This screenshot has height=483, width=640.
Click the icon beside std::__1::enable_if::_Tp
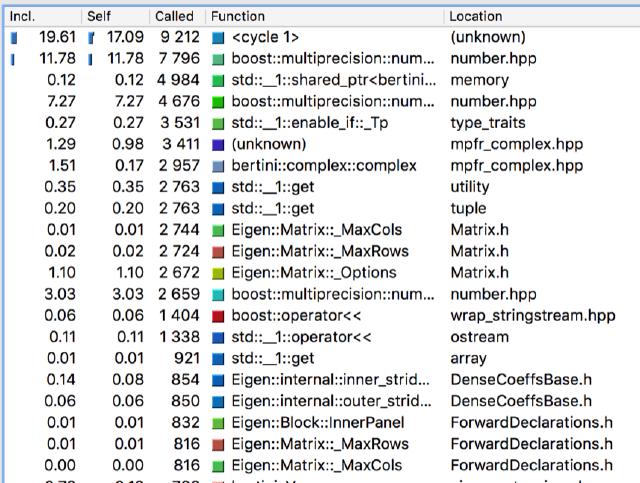coord(218,124)
